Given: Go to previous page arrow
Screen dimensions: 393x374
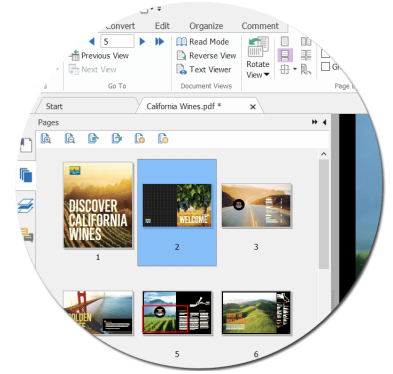Looking at the screenshot, I should pyautogui.click(x=92, y=42).
